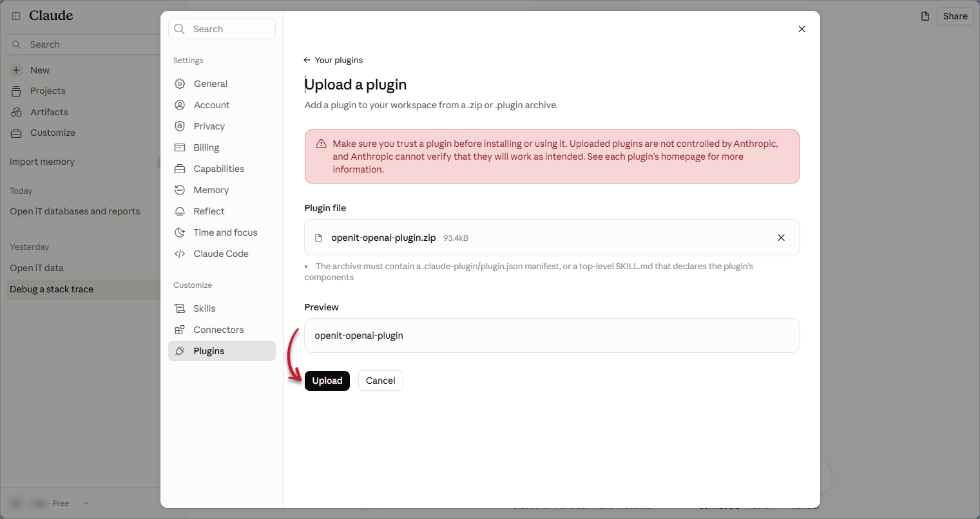Viewport: 980px width, 519px height.
Task: Click the Upload button
Action: coord(327,381)
